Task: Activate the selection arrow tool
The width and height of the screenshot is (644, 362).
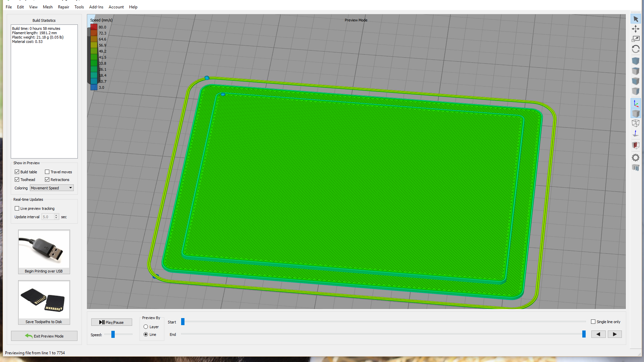Action: (x=636, y=19)
